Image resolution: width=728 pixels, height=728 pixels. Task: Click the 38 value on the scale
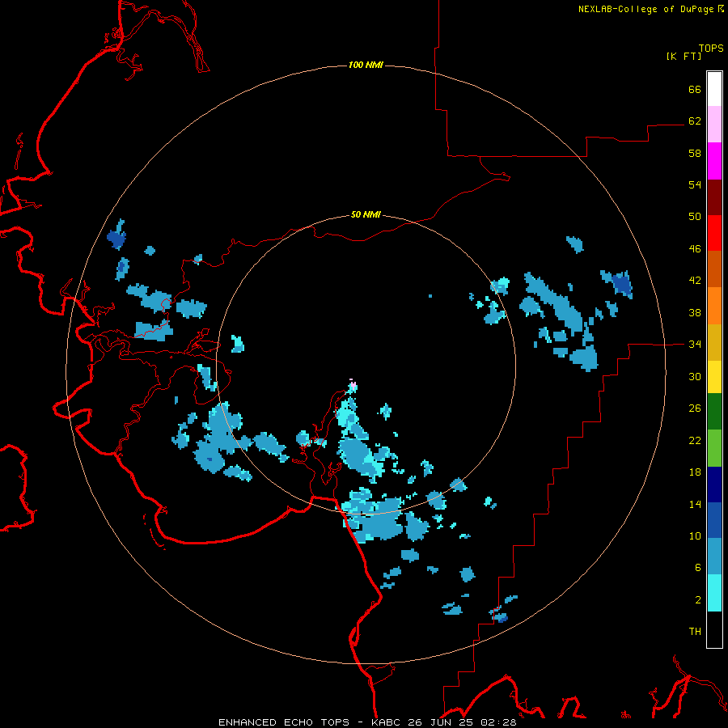pyautogui.click(x=695, y=312)
